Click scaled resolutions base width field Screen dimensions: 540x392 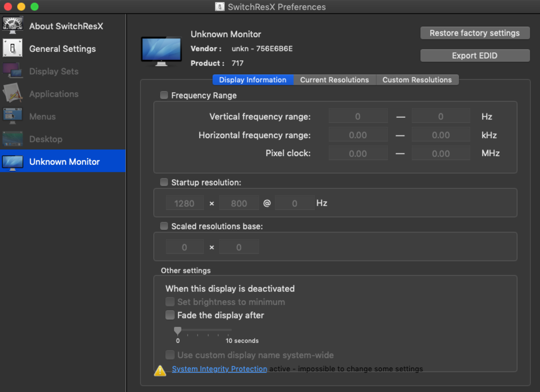click(x=185, y=247)
